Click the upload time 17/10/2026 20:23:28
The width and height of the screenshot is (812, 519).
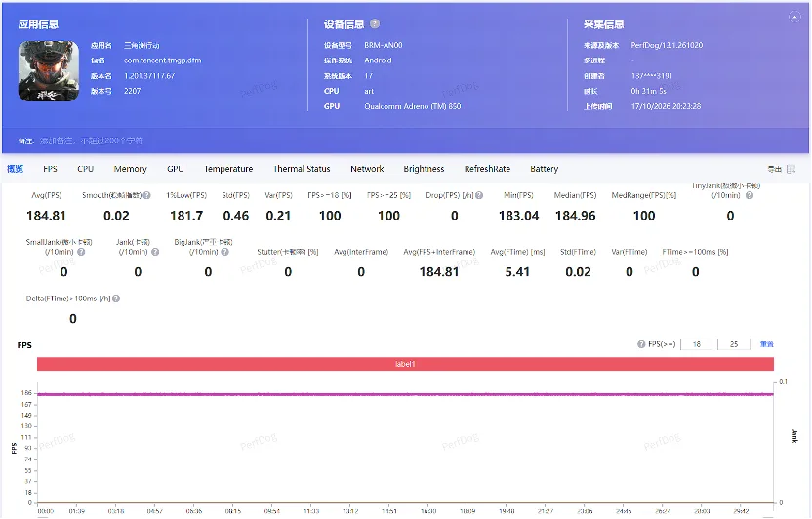pos(666,106)
